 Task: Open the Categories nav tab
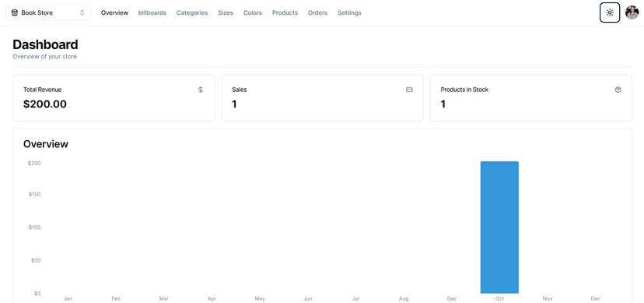pyautogui.click(x=192, y=12)
